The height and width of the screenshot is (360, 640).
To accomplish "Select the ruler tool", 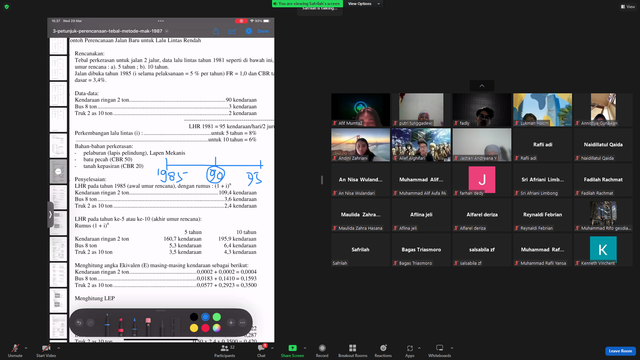I will tap(174, 327).
